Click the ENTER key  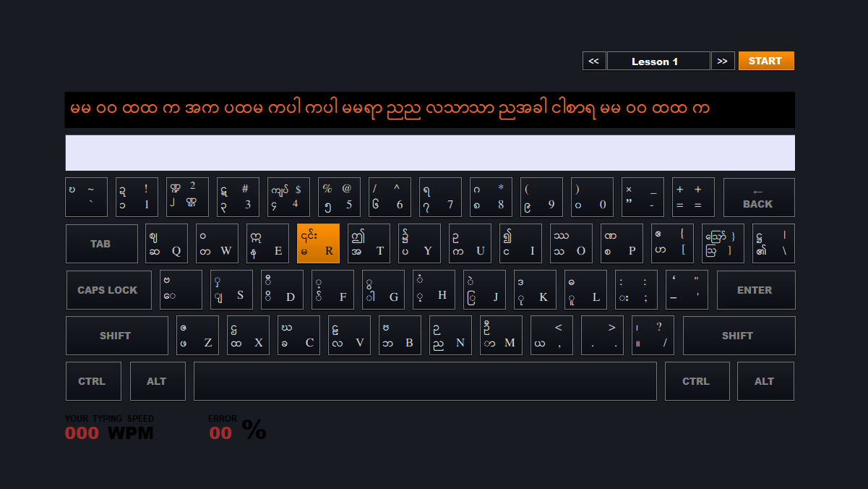(756, 290)
